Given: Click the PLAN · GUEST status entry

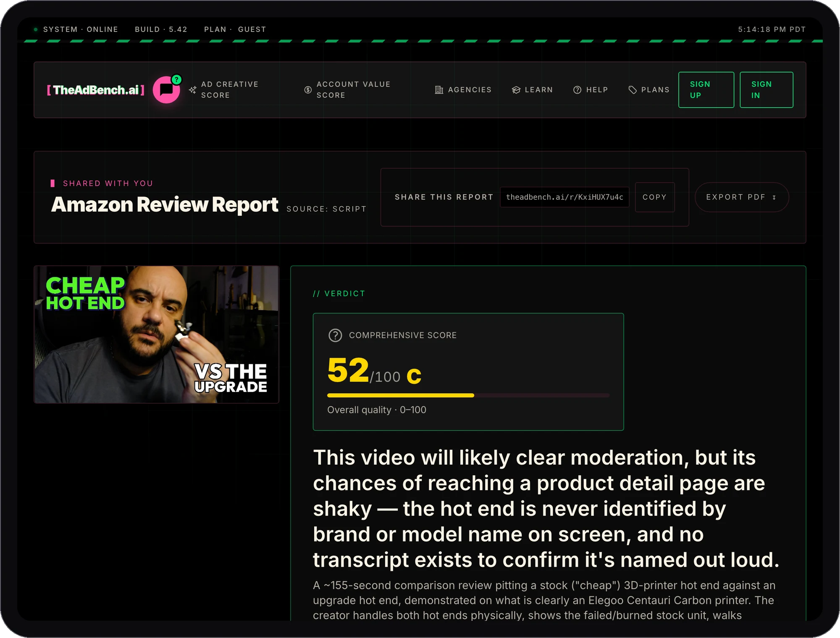Looking at the screenshot, I should [235, 29].
